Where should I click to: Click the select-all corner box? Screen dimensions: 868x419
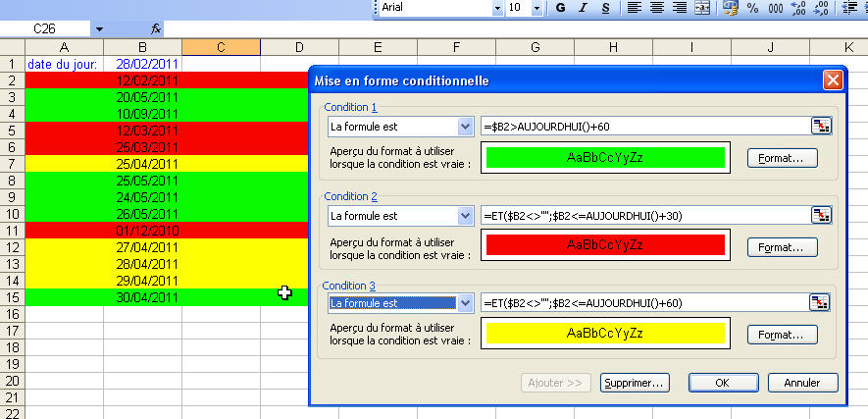[x=12, y=48]
